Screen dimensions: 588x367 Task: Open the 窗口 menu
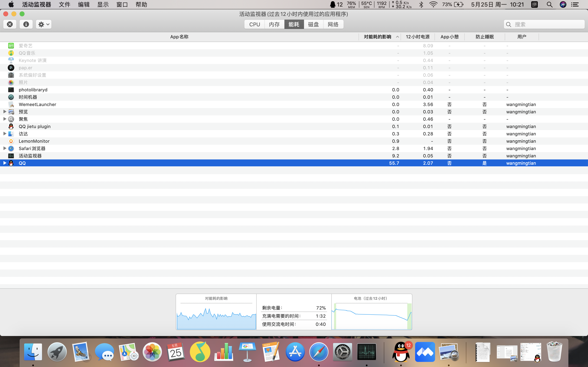122,4
